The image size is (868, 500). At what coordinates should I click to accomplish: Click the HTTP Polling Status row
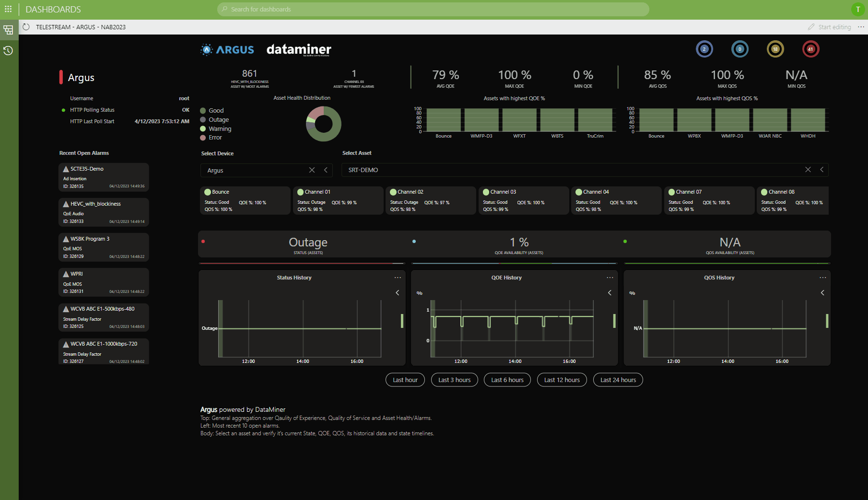[125, 110]
